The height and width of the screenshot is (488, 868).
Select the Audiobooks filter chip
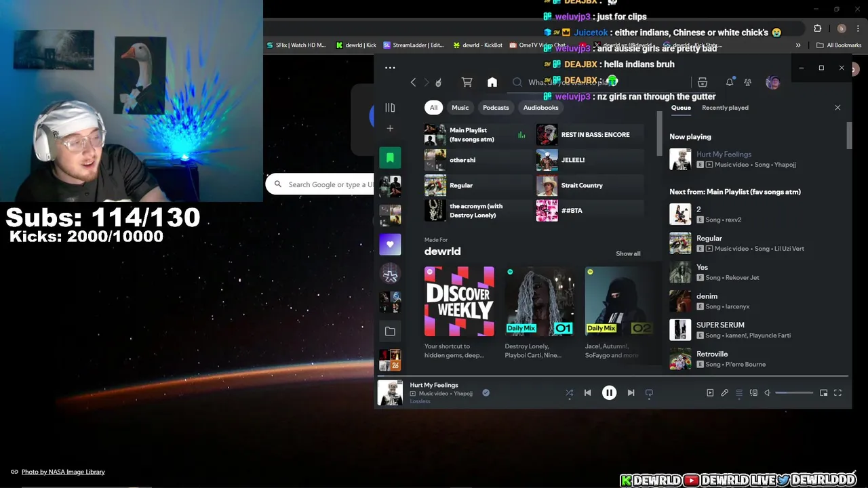click(x=540, y=108)
